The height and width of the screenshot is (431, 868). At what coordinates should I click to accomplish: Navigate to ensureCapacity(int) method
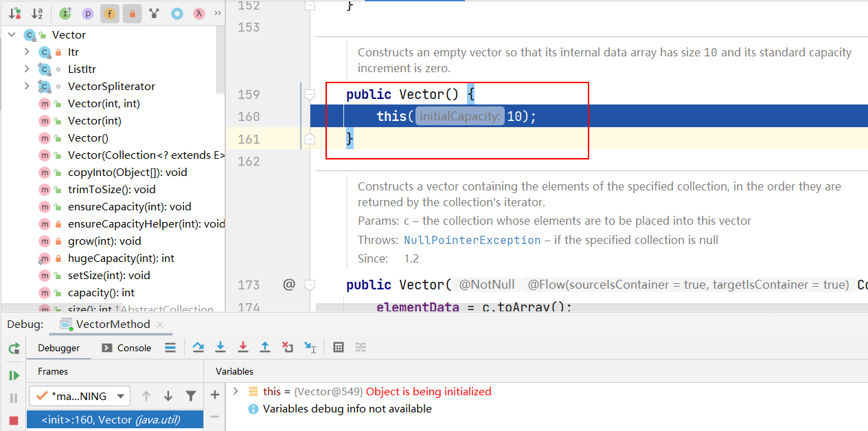tap(130, 206)
